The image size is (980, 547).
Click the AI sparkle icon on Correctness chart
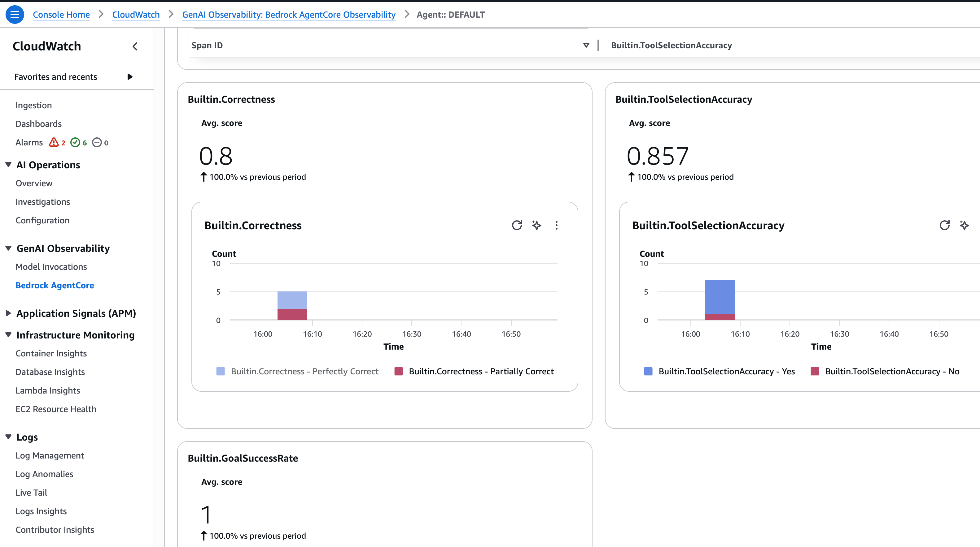click(536, 226)
